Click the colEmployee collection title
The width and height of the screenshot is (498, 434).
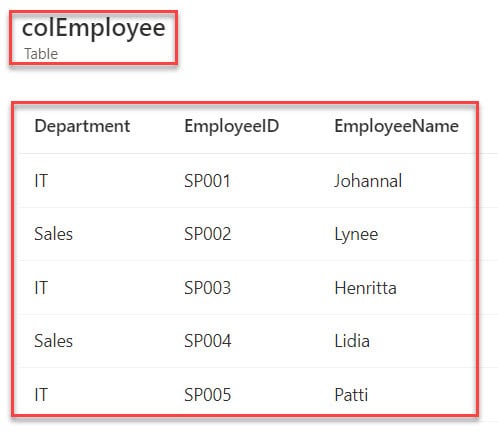click(x=94, y=29)
